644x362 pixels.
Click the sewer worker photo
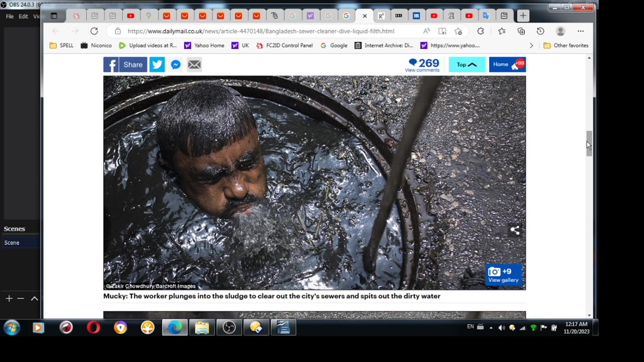point(314,183)
